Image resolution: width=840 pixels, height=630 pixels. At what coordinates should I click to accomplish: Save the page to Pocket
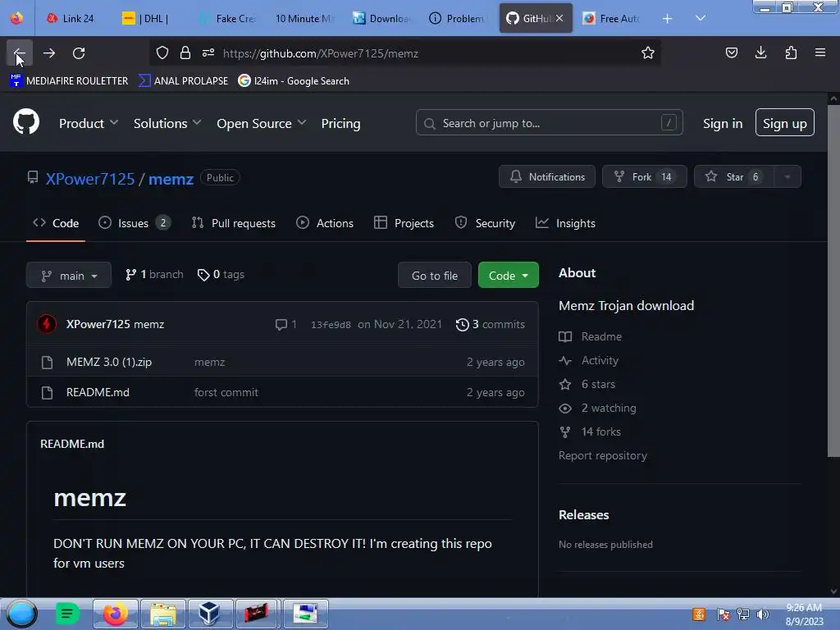tap(731, 53)
